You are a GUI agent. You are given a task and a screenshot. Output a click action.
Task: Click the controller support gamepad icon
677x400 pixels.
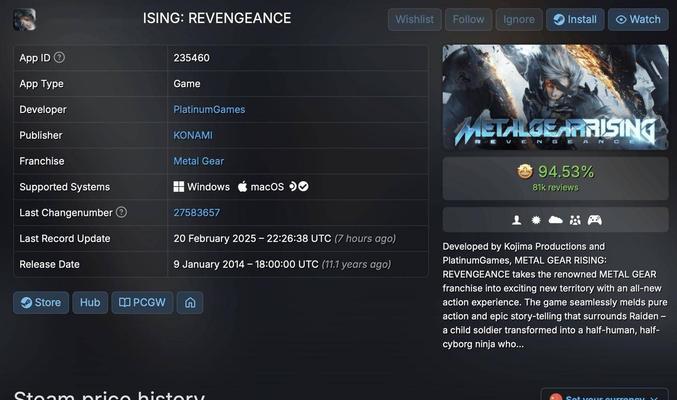pyautogui.click(x=594, y=220)
